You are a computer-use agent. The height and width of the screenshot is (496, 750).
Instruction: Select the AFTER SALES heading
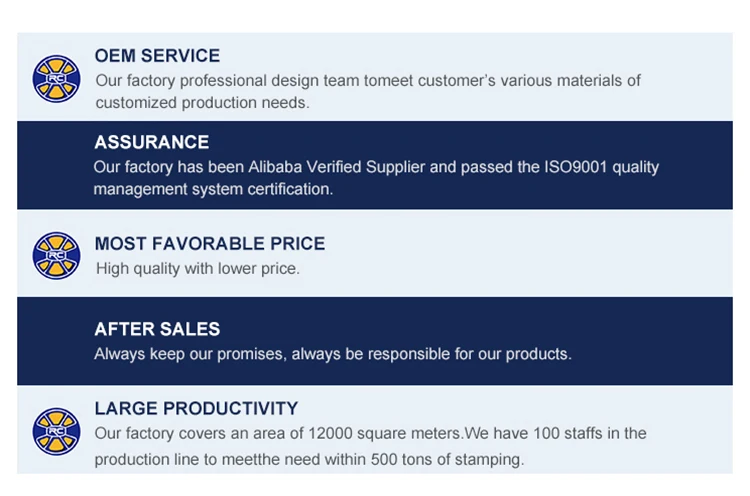157,329
